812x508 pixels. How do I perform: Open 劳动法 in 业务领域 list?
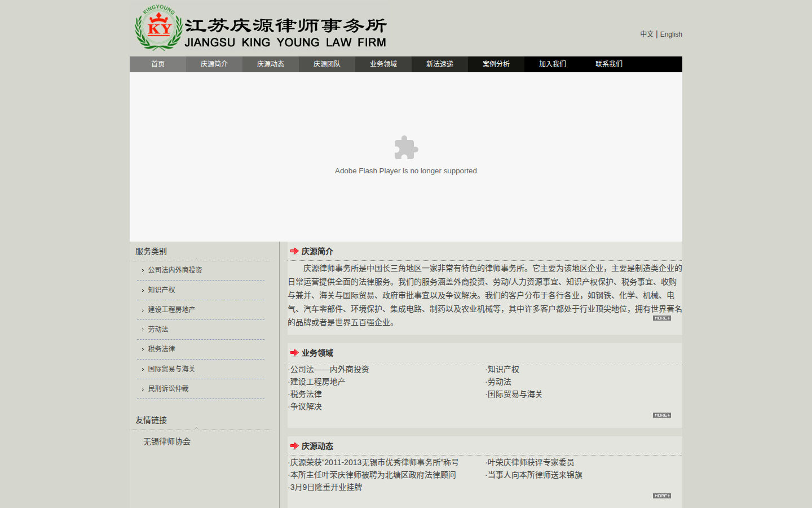pos(499,382)
